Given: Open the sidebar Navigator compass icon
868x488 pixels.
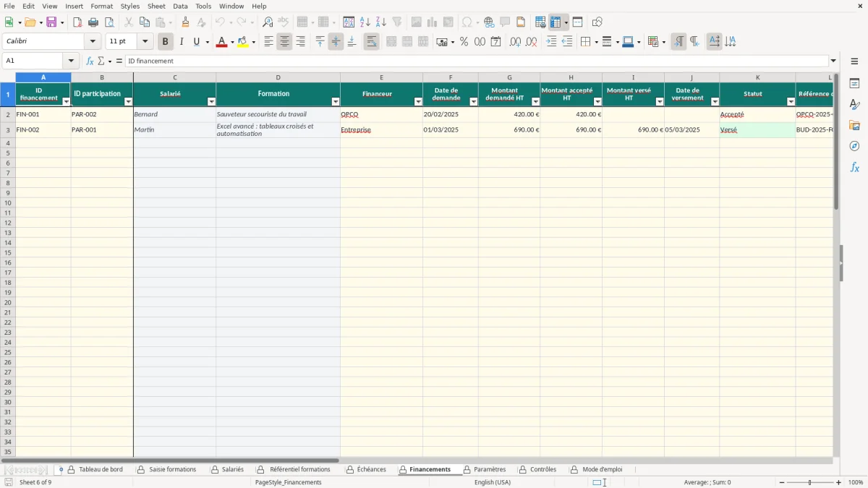Looking at the screenshot, I should (x=854, y=146).
